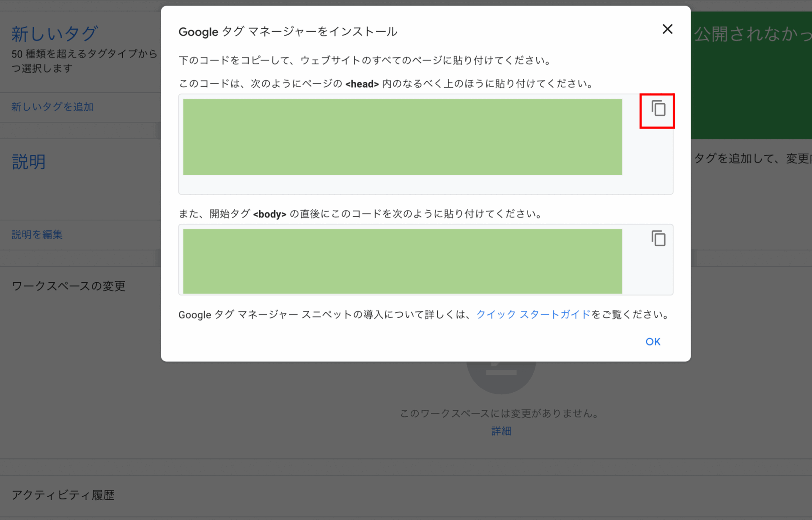Select the 説明 heading
This screenshot has width=812, height=520.
(x=28, y=162)
